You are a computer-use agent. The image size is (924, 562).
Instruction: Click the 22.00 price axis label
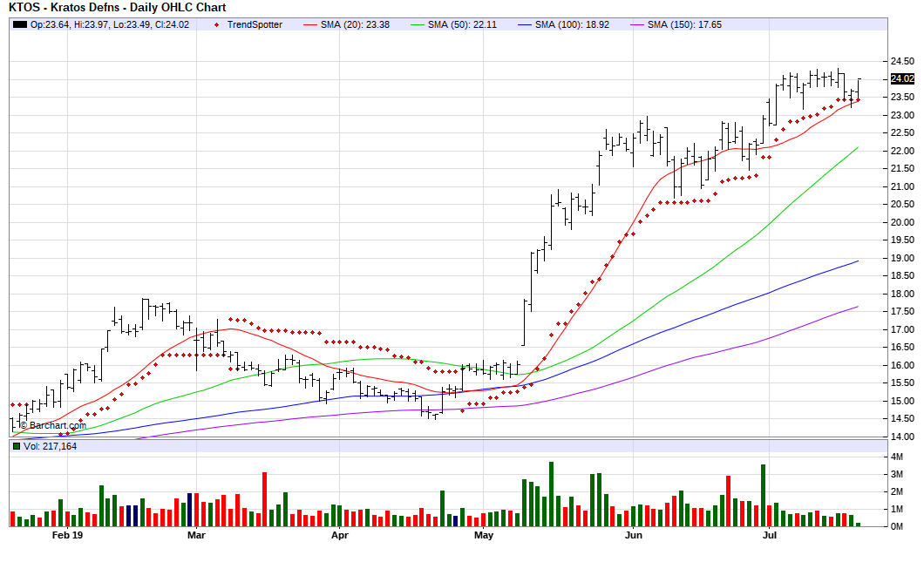902,151
